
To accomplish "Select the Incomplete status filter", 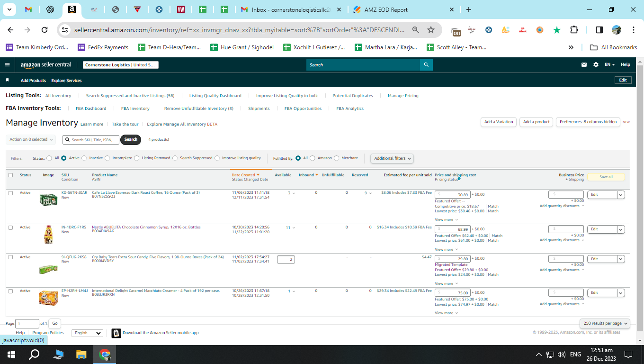I will [107, 158].
